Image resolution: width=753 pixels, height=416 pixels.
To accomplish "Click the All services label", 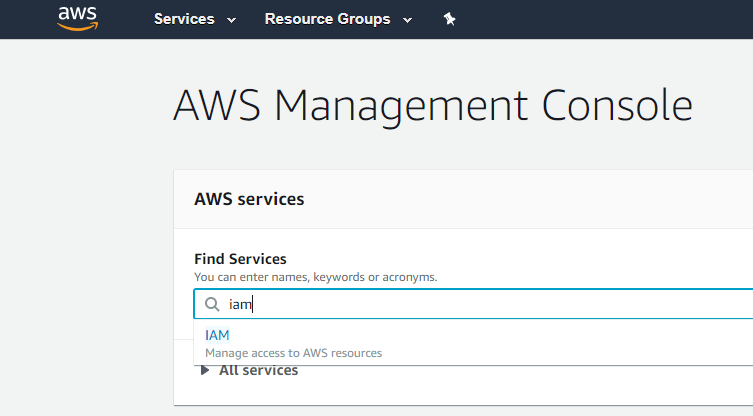I will tap(258, 370).
